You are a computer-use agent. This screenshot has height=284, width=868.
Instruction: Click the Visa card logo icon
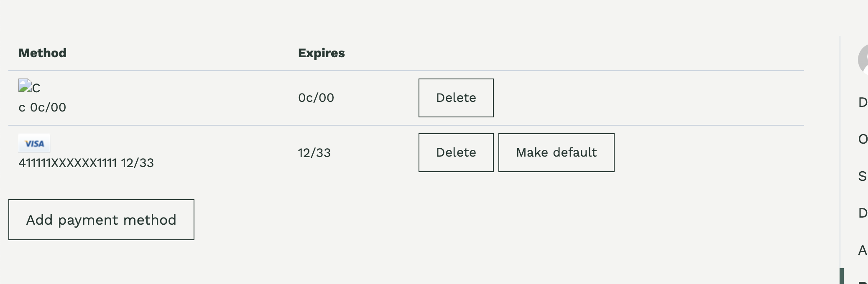pos(34,143)
